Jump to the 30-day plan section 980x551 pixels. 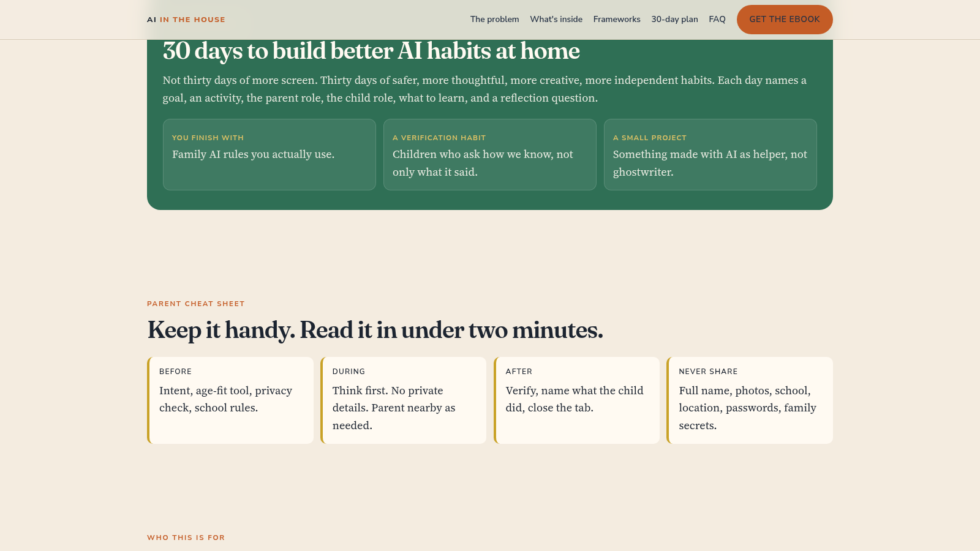(674, 20)
